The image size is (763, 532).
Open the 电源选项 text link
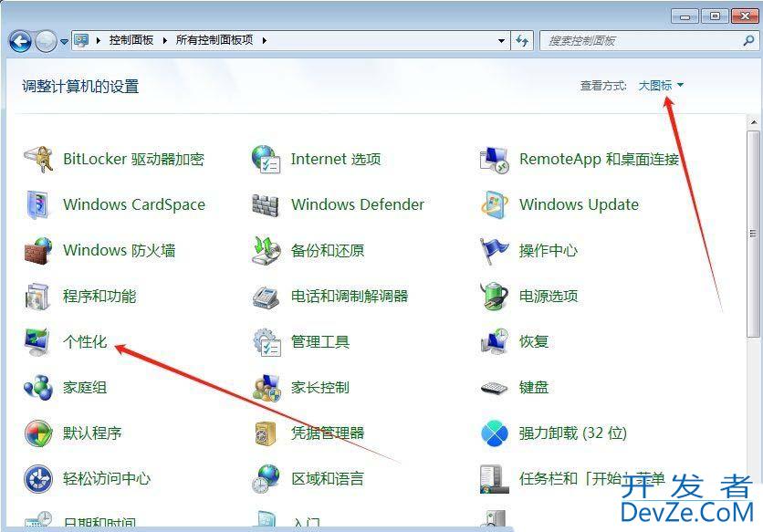point(549,296)
